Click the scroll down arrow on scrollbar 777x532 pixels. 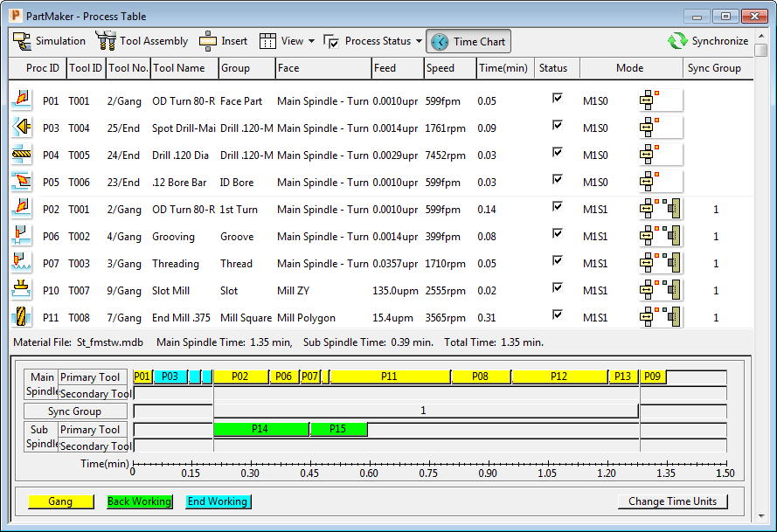(x=761, y=516)
